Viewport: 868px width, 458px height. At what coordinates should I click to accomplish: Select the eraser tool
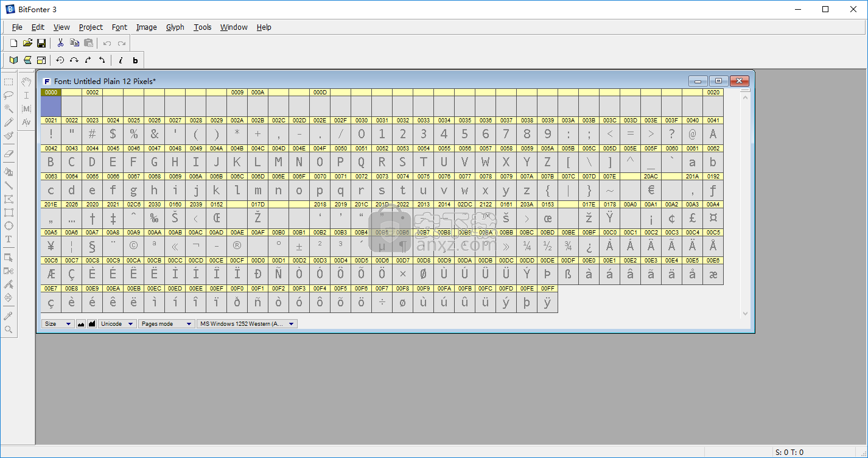click(9, 154)
